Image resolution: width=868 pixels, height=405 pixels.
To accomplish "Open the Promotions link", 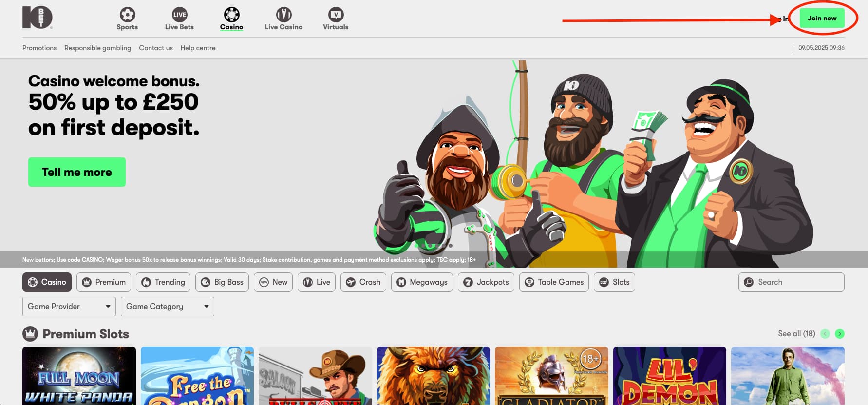I will pos(39,48).
